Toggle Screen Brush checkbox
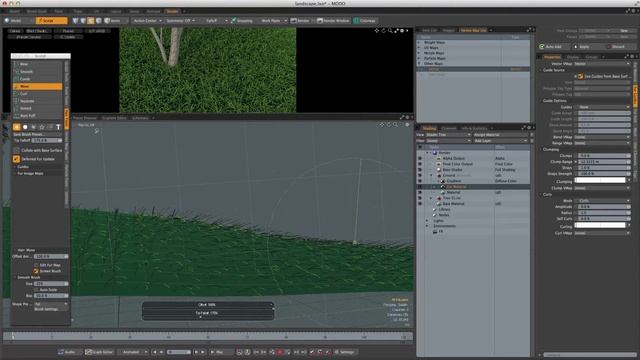This screenshot has height=360, width=640. pyautogui.click(x=36, y=271)
